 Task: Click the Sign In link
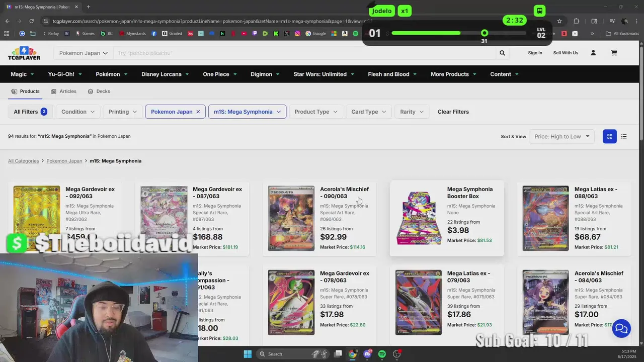click(535, 53)
